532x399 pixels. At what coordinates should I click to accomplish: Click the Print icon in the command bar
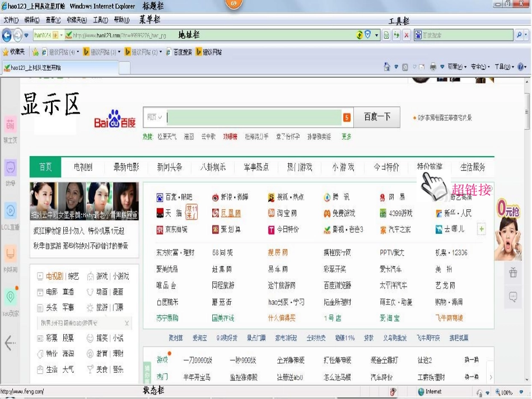coord(433,67)
